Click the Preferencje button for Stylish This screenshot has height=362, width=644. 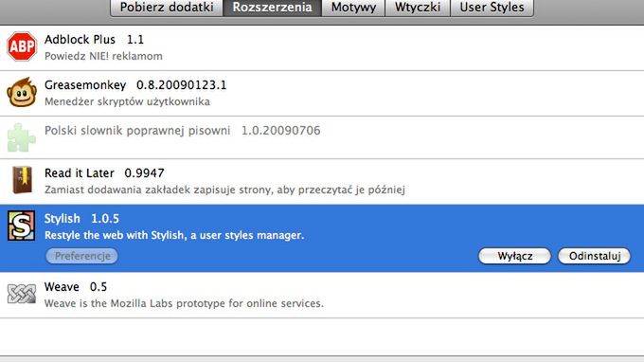82,256
